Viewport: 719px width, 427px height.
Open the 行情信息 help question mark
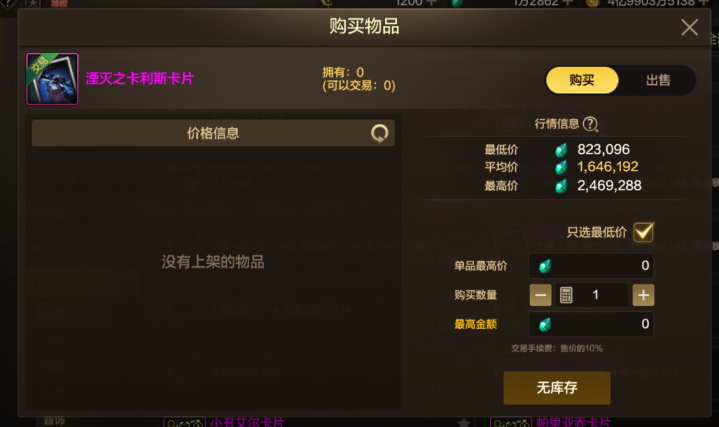pos(590,124)
